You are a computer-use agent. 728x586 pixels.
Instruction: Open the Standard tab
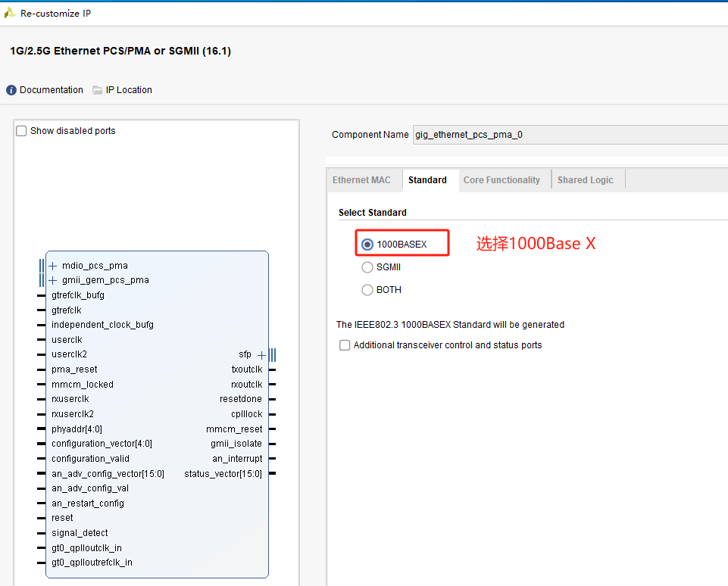pyautogui.click(x=427, y=180)
